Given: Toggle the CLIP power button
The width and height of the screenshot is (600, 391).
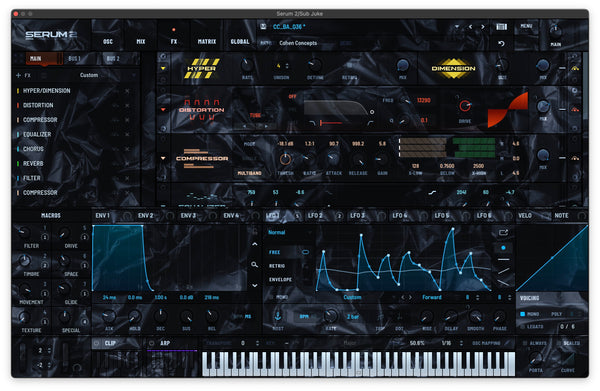Looking at the screenshot, I should (x=97, y=343).
